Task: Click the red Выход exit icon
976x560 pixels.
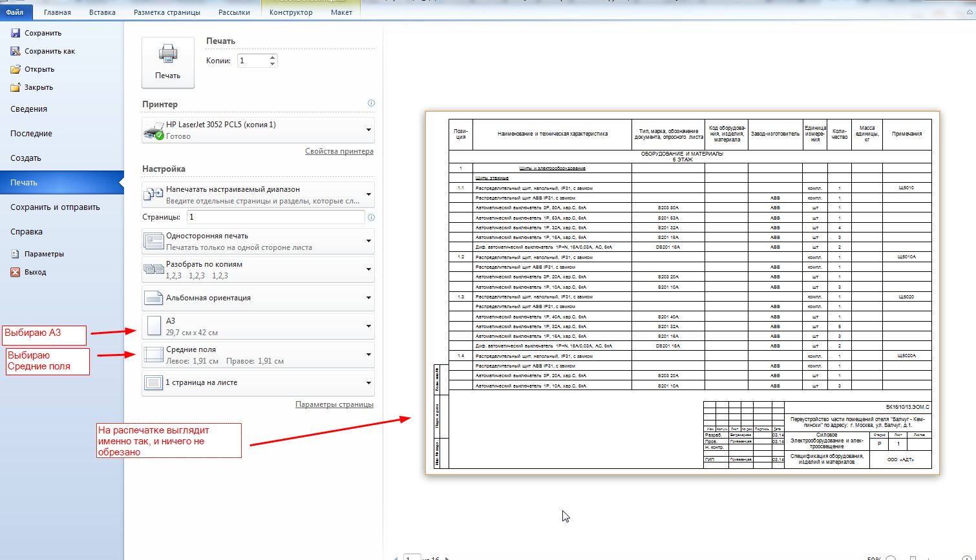Action: point(16,272)
